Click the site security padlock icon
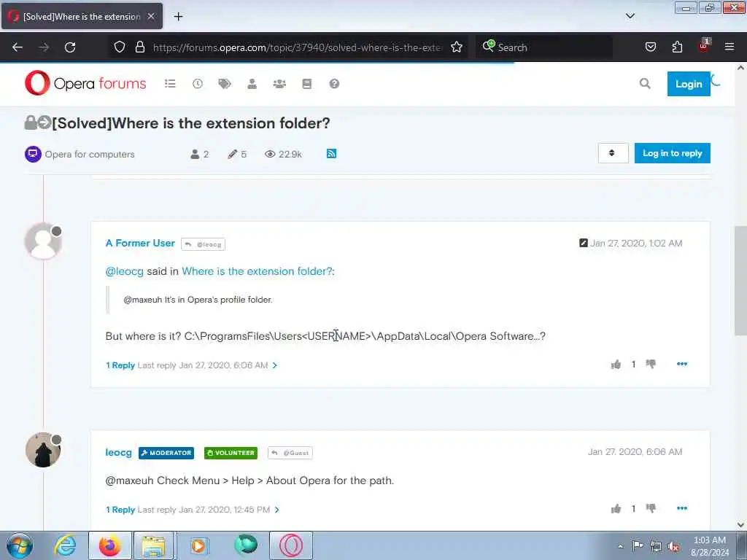Viewport: 747px width, 560px height. pos(139,47)
